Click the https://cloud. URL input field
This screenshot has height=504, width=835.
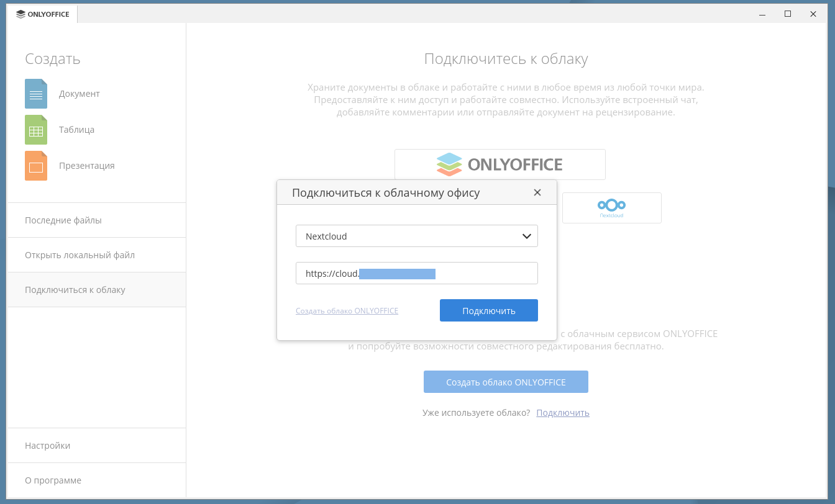(417, 273)
